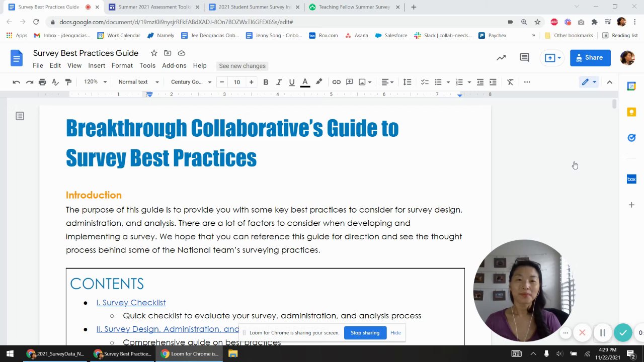Toggle italic formatting

[279, 82]
